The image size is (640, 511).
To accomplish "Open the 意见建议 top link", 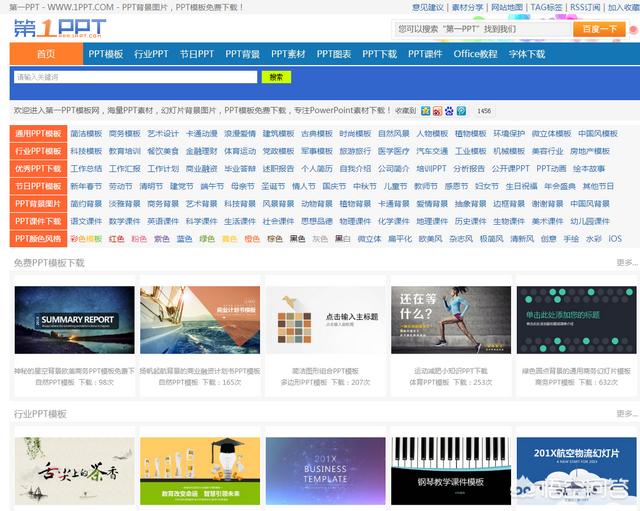I will point(428,7).
